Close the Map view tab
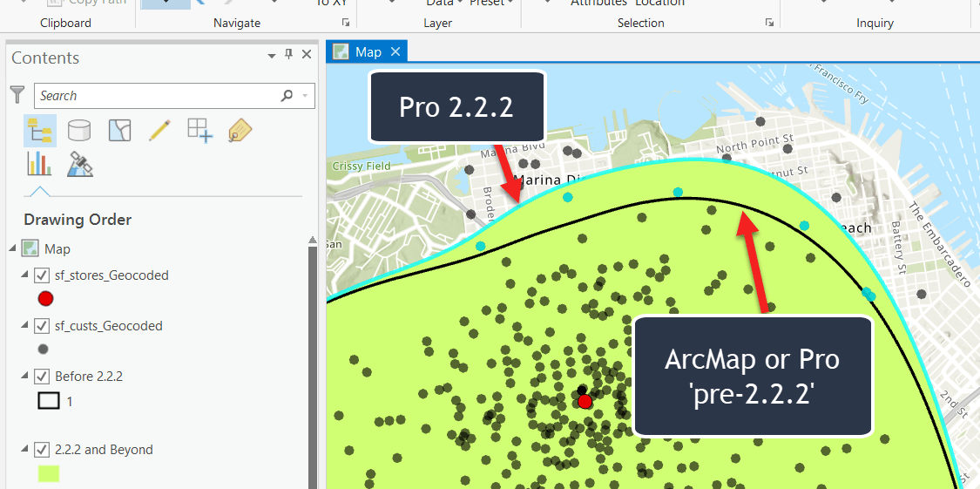 395,52
